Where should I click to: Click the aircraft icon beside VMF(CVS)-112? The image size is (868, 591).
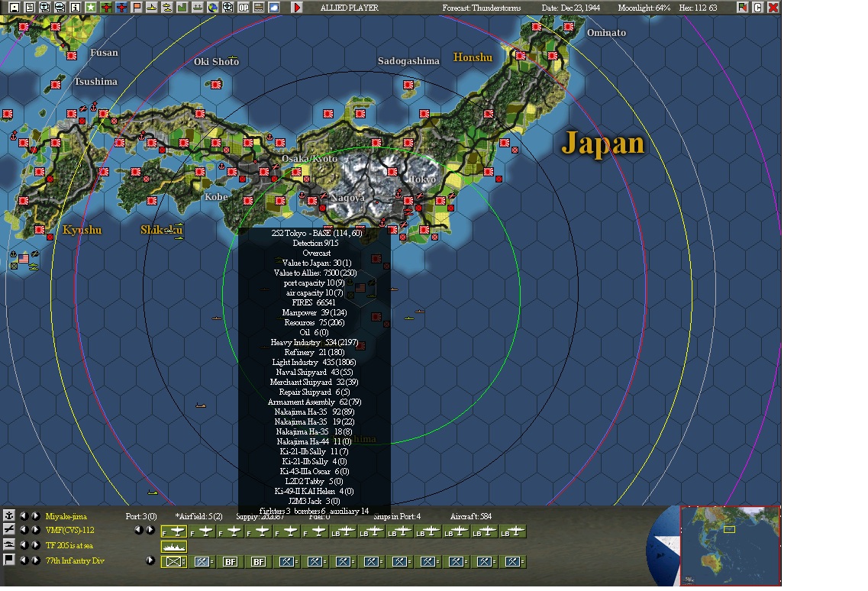[x=9, y=529]
